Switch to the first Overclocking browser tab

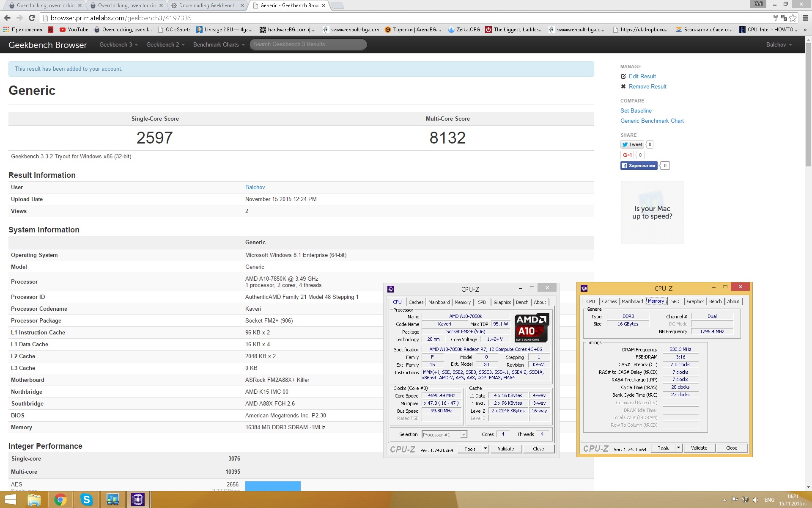(x=45, y=6)
